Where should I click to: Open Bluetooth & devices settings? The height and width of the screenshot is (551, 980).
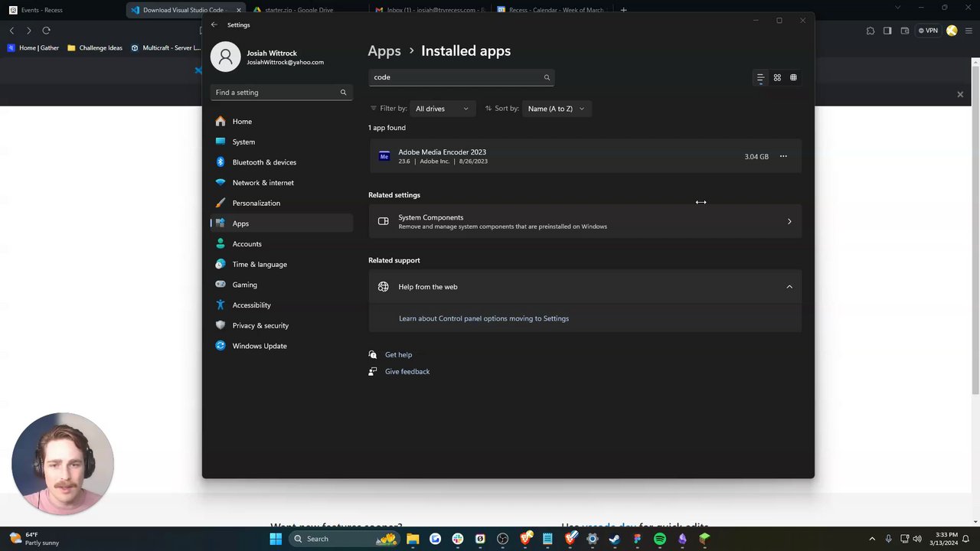point(281,162)
